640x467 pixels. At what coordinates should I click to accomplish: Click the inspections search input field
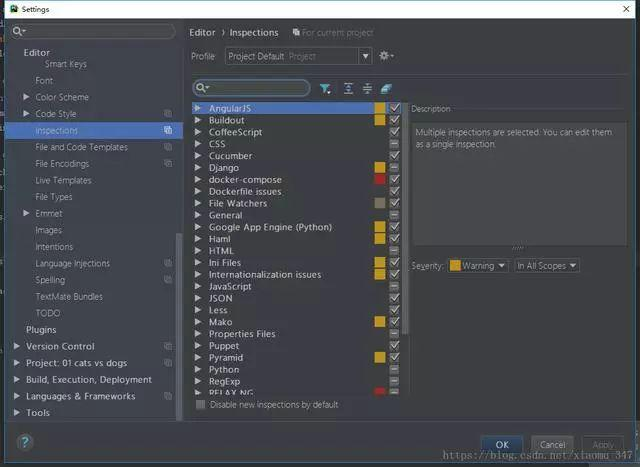coord(251,88)
